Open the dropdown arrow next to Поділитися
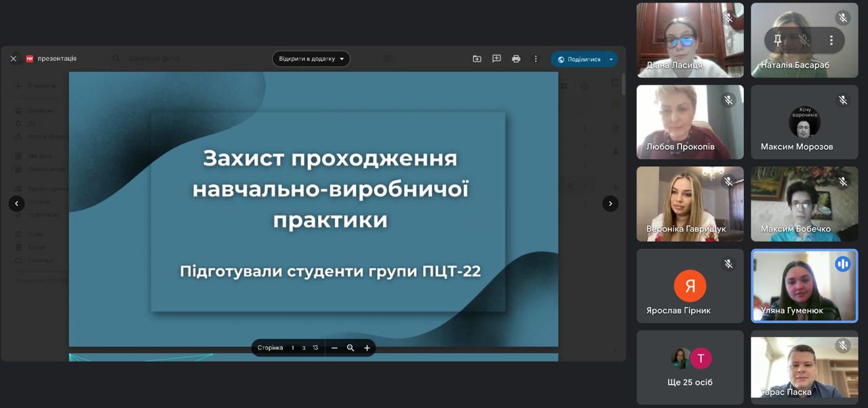Image resolution: width=868 pixels, height=408 pixels. [611, 59]
